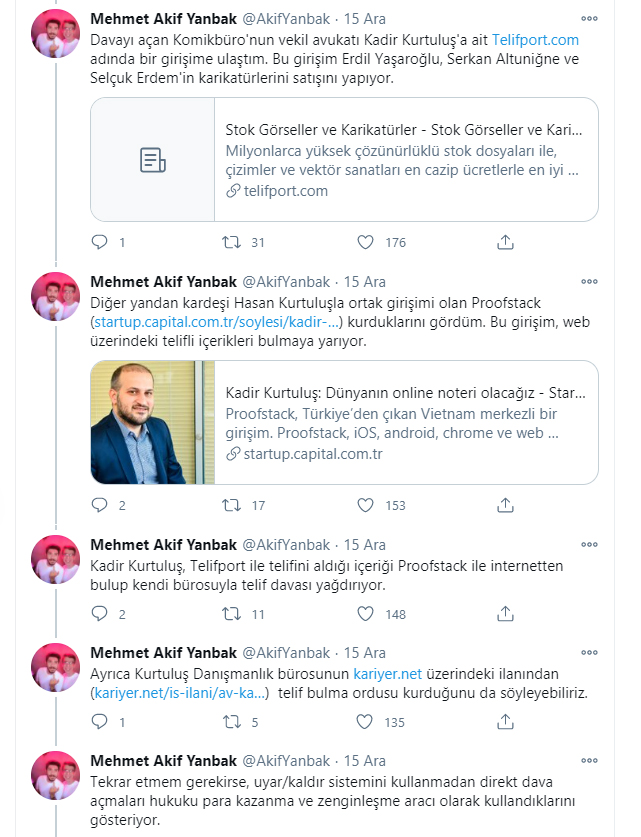Share the kariyer.net tweet

click(x=505, y=722)
